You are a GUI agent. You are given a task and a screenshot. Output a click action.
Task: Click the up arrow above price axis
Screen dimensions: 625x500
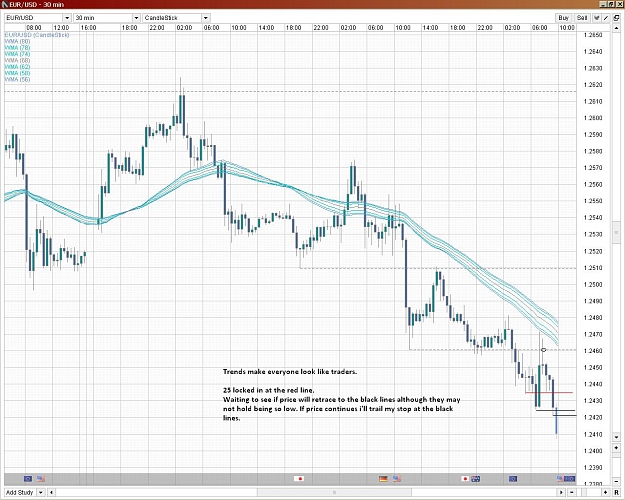coord(616,29)
